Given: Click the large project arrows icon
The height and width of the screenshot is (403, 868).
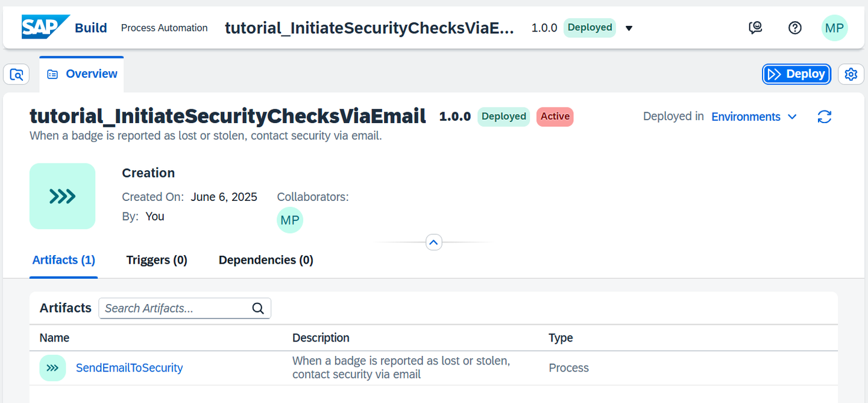Looking at the screenshot, I should pyautogui.click(x=62, y=196).
